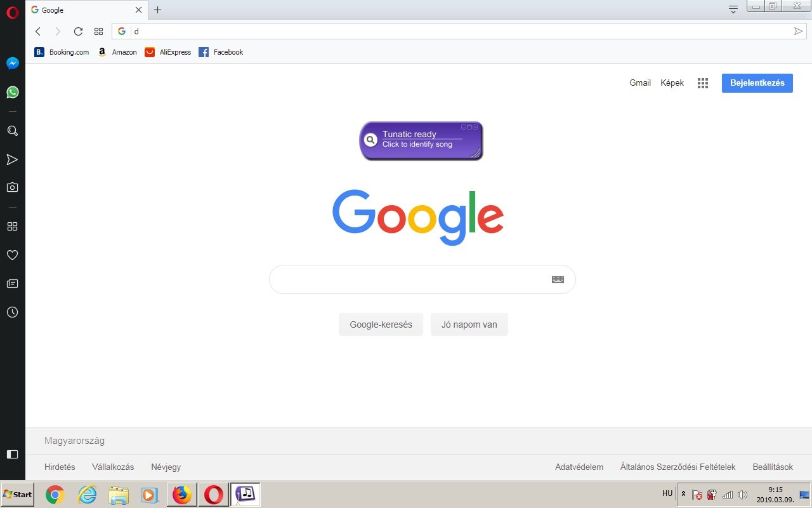The height and width of the screenshot is (508, 812).
Task: Switch to Opera in the taskbar
Action: point(213,495)
